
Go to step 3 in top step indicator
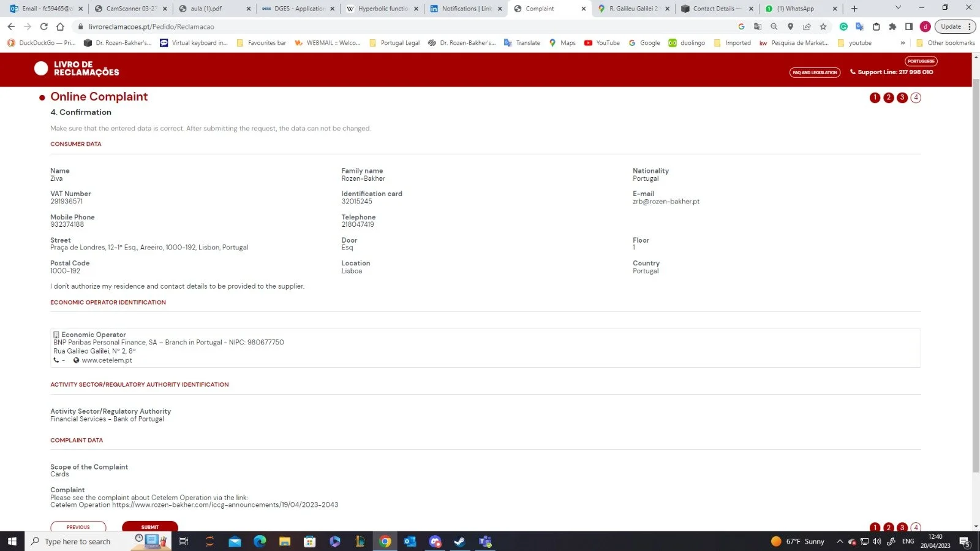902,97
